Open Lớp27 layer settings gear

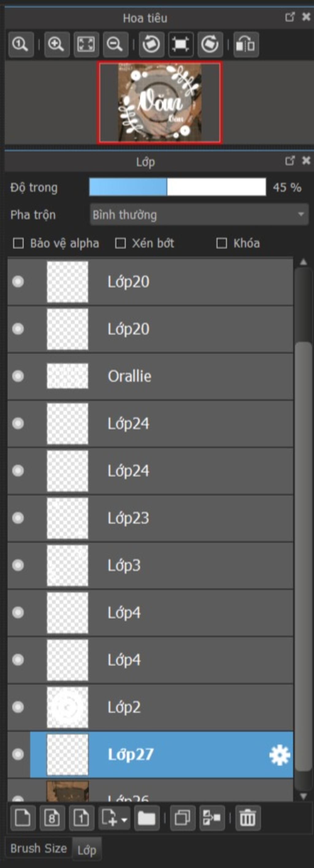coord(279,755)
